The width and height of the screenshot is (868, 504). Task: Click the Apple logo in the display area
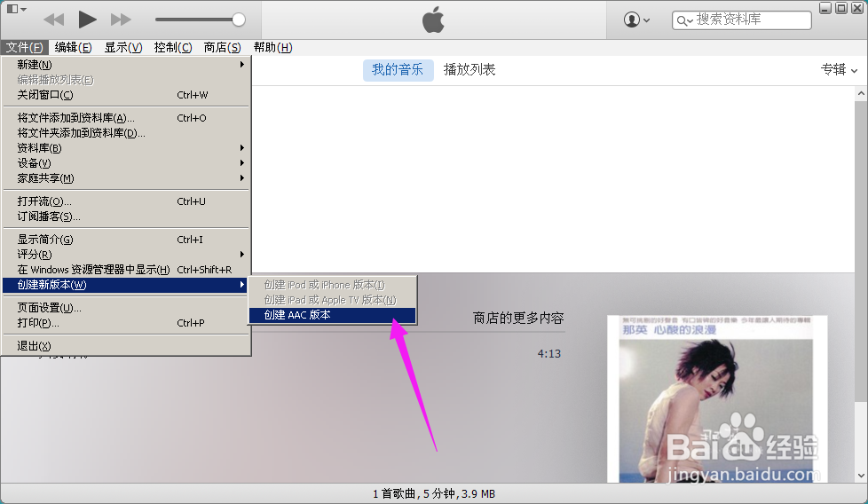[433, 20]
